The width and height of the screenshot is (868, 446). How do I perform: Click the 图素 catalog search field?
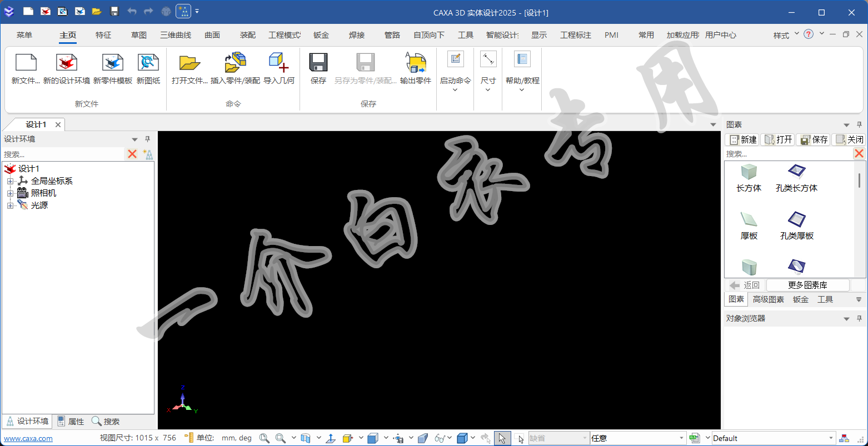click(788, 153)
